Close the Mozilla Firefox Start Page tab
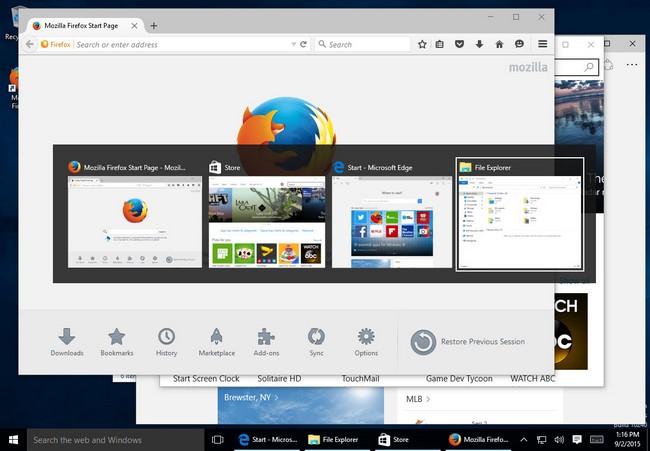 134,26
